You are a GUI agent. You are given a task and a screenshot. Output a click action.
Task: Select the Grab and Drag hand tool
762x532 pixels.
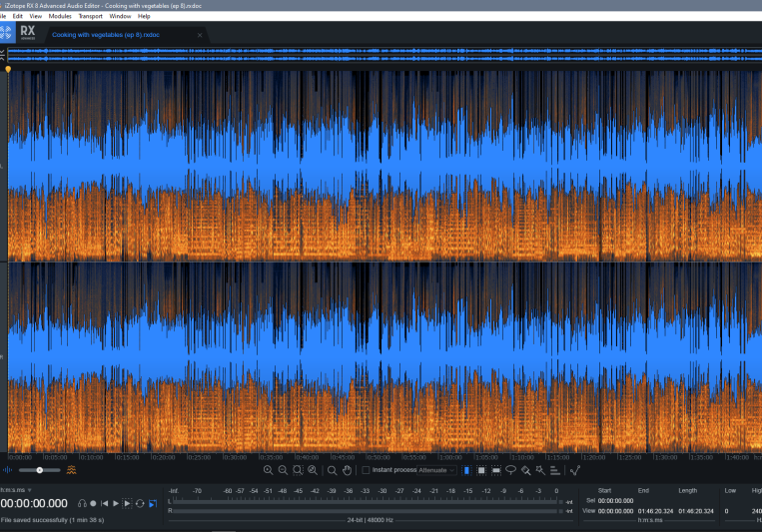point(347,470)
